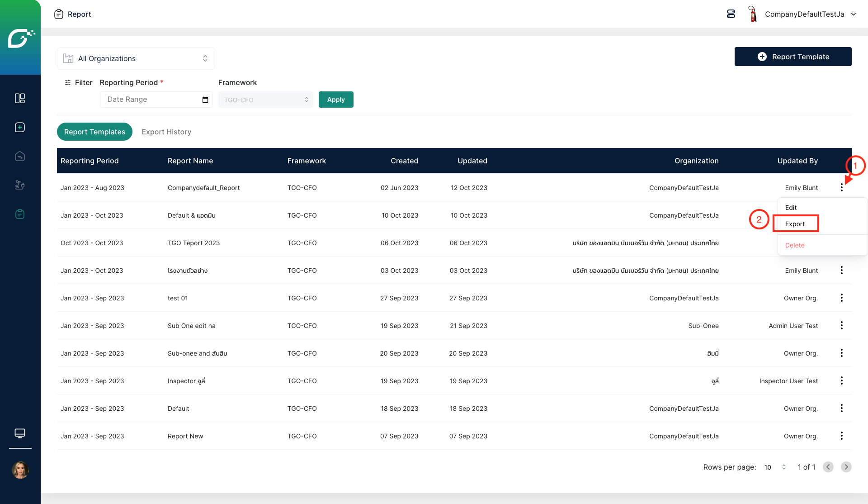This screenshot has height=504, width=868.
Task: Open the calendar icon in Date Range field
Action: pyautogui.click(x=205, y=100)
